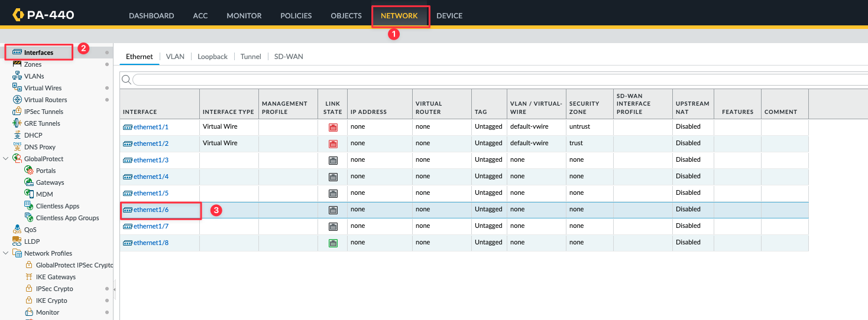The width and height of the screenshot is (868, 320).
Task: Go to the POLICIES menu
Action: [296, 15]
